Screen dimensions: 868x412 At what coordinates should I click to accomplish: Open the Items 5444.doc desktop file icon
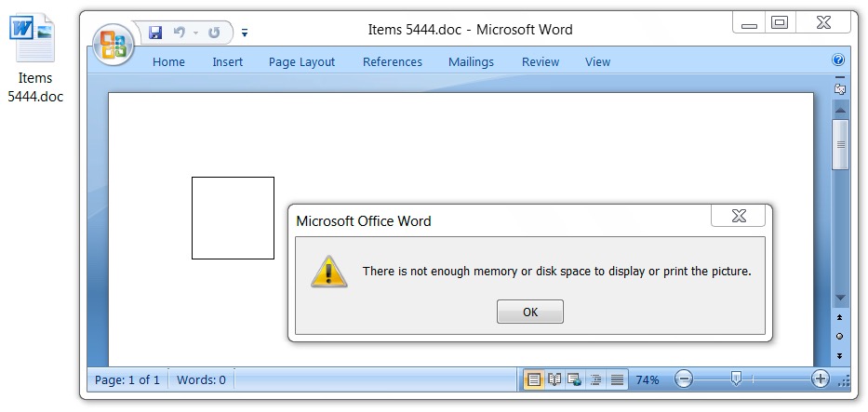coord(34,59)
